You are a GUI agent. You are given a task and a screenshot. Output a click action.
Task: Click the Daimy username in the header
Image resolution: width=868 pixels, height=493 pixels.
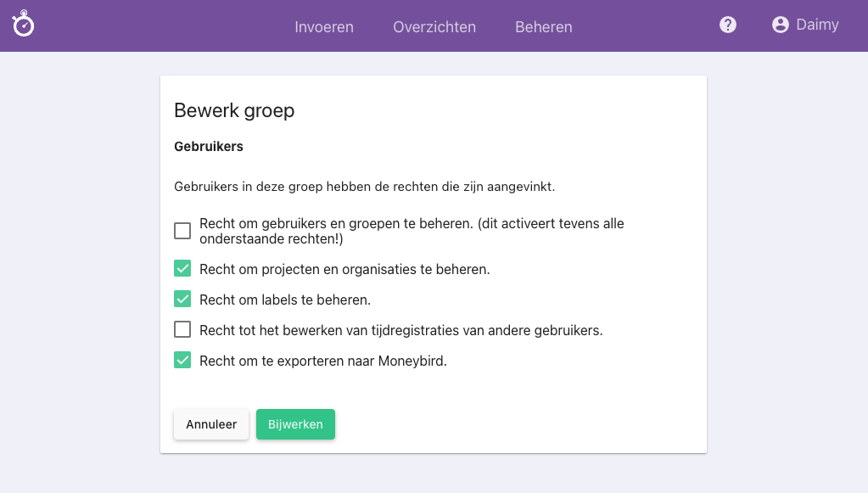point(817,25)
